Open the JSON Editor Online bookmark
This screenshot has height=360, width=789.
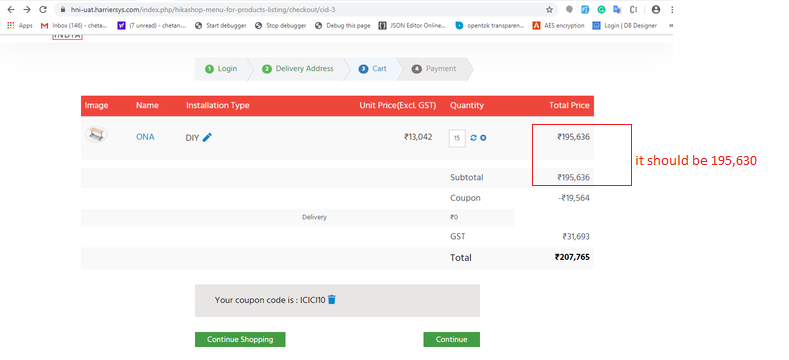pos(412,25)
